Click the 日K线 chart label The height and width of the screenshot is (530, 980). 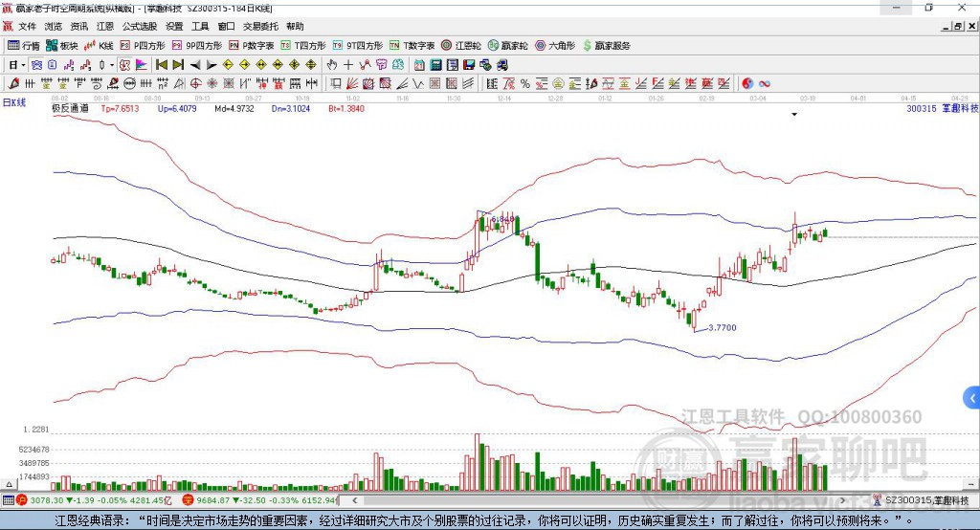point(14,102)
